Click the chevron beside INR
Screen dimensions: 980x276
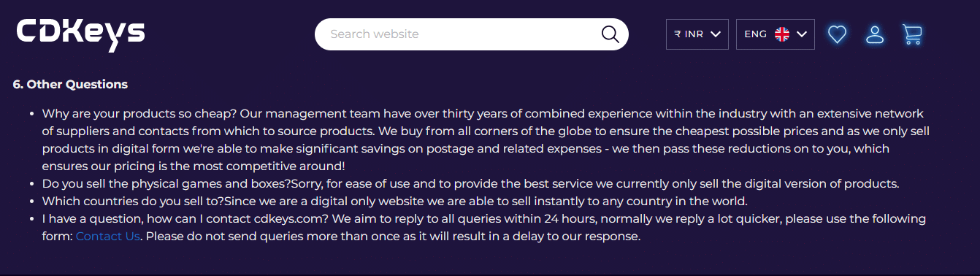(x=716, y=34)
